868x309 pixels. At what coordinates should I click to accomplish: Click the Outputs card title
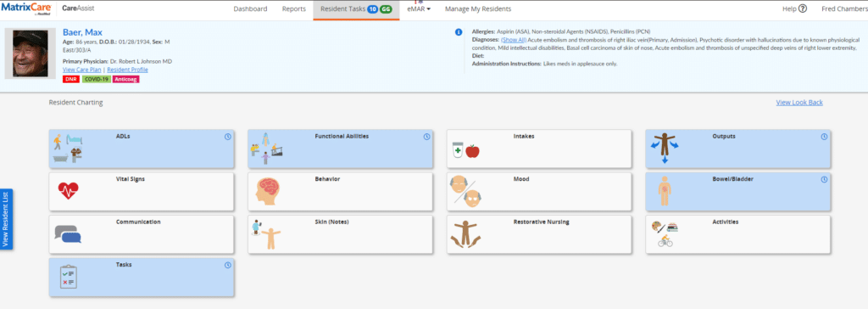pyautogui.click(x=724, y=136)
